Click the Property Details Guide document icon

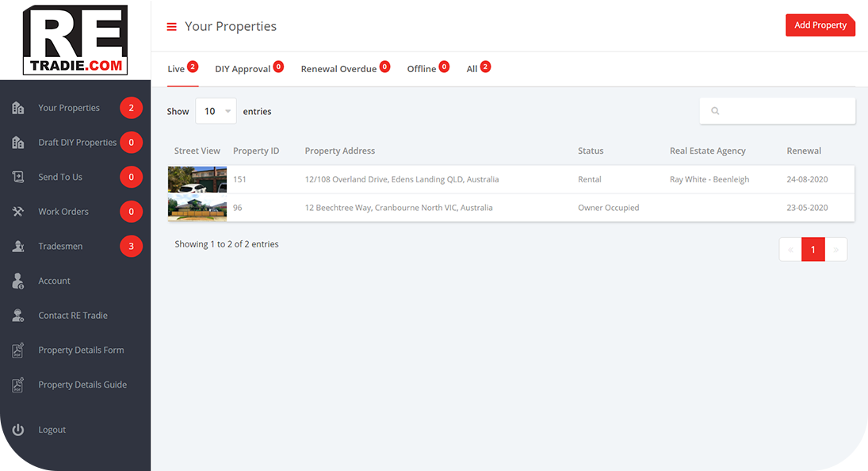[x=18, y=385]
